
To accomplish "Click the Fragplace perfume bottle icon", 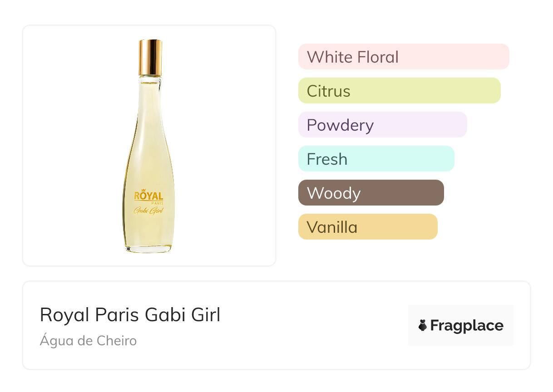I will point(423,325).
